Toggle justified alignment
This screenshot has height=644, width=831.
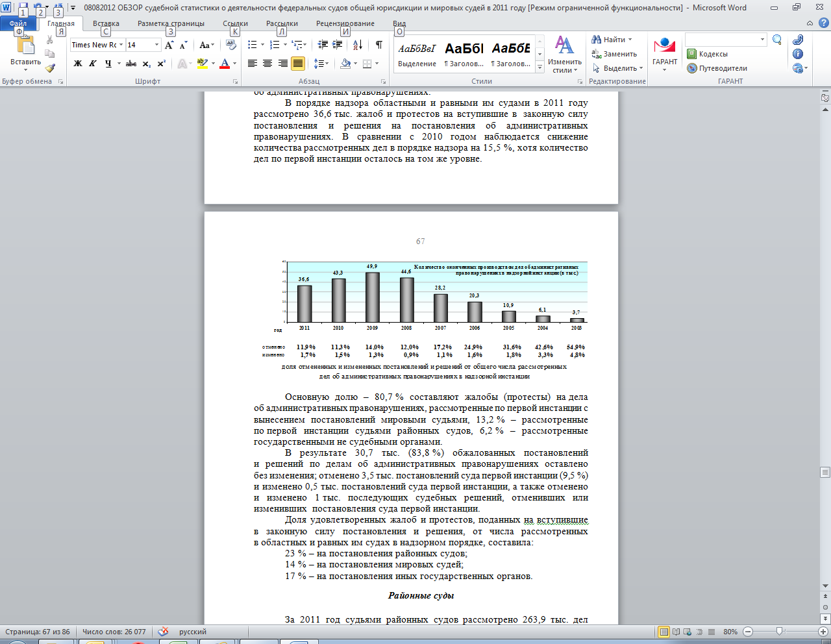point(298,64)
